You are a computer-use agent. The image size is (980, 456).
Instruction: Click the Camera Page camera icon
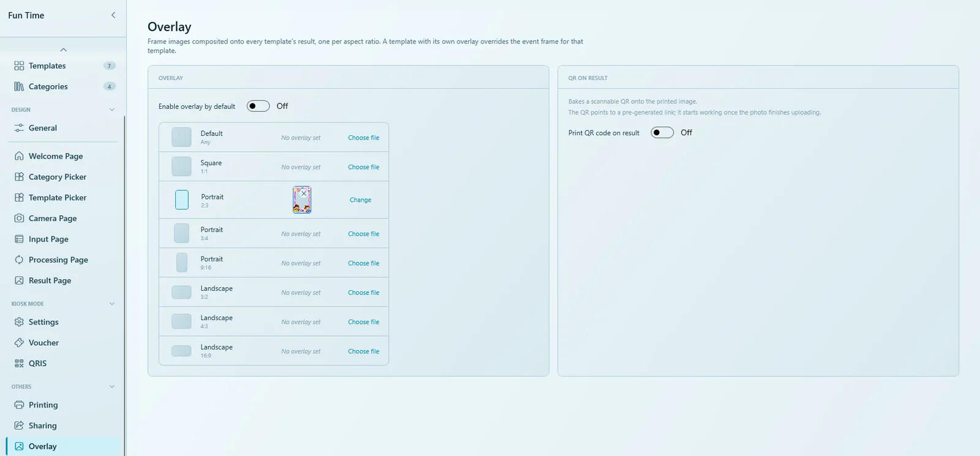19,219
